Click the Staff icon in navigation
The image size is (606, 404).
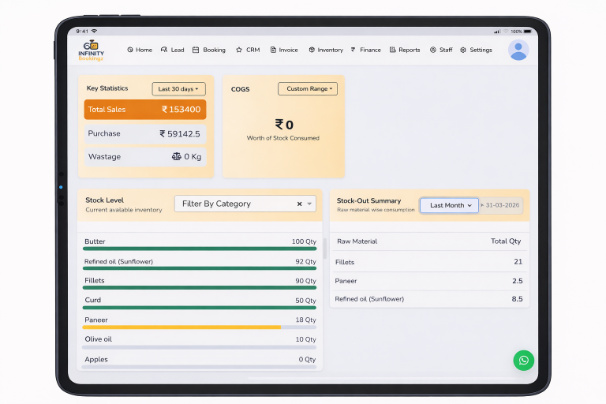(x=433, y=50)
